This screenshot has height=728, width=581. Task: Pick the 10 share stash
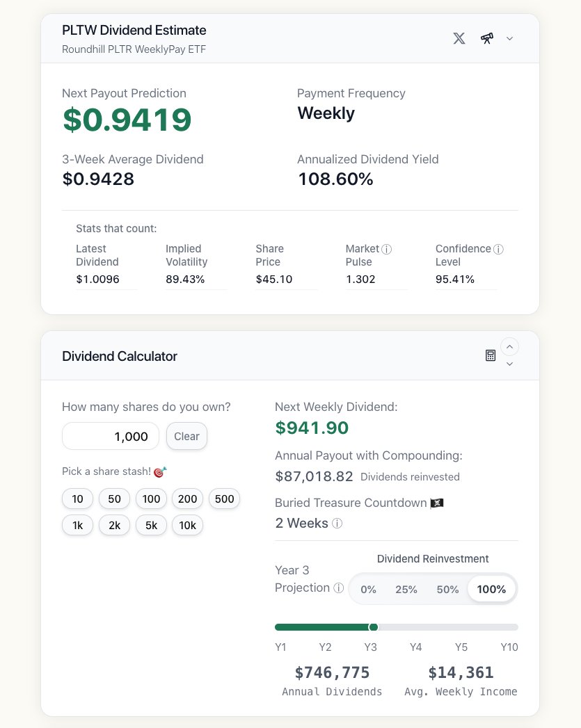tap(77, 499)
